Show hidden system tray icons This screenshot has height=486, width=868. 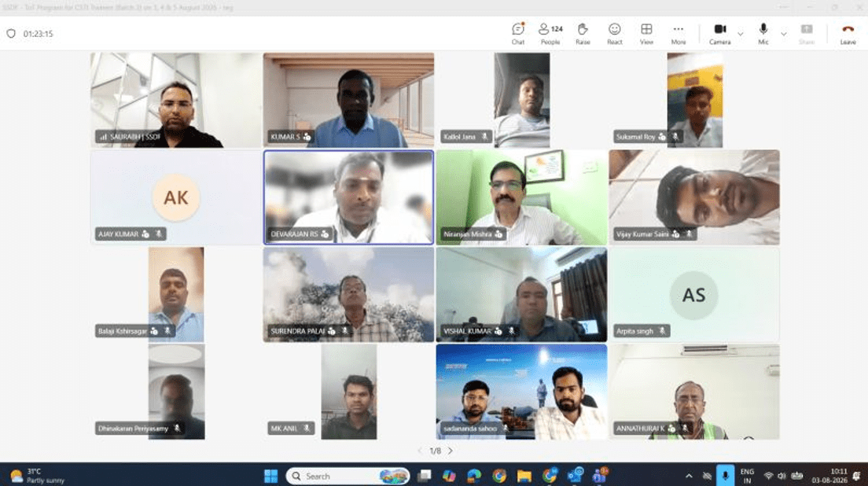tap(689, 476)
